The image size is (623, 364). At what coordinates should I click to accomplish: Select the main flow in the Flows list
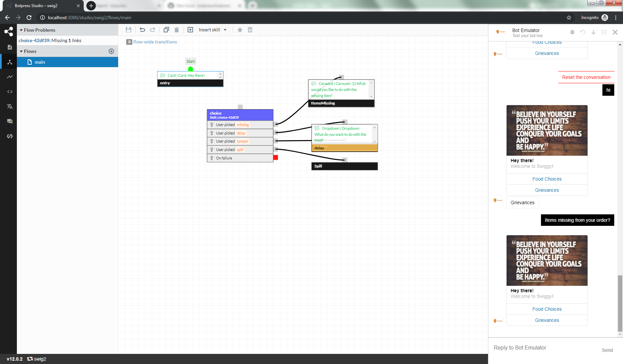point(40,62)
